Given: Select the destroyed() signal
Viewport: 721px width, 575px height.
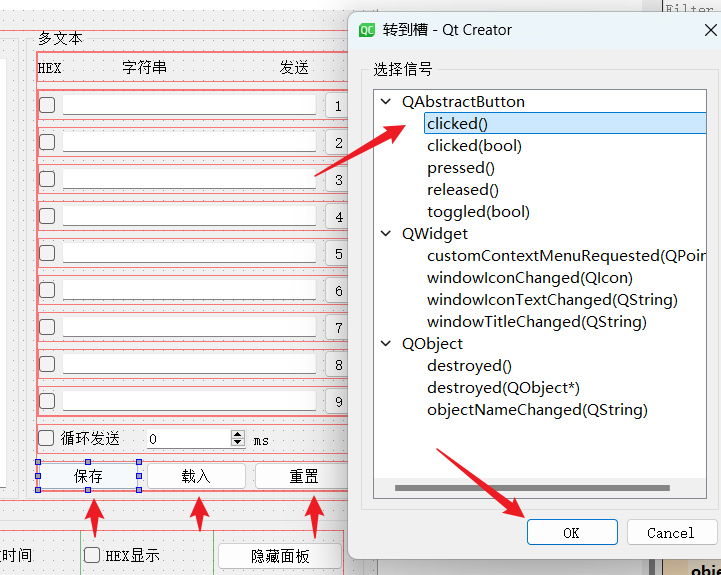Looking at the screenshot, I should point(469,366).
